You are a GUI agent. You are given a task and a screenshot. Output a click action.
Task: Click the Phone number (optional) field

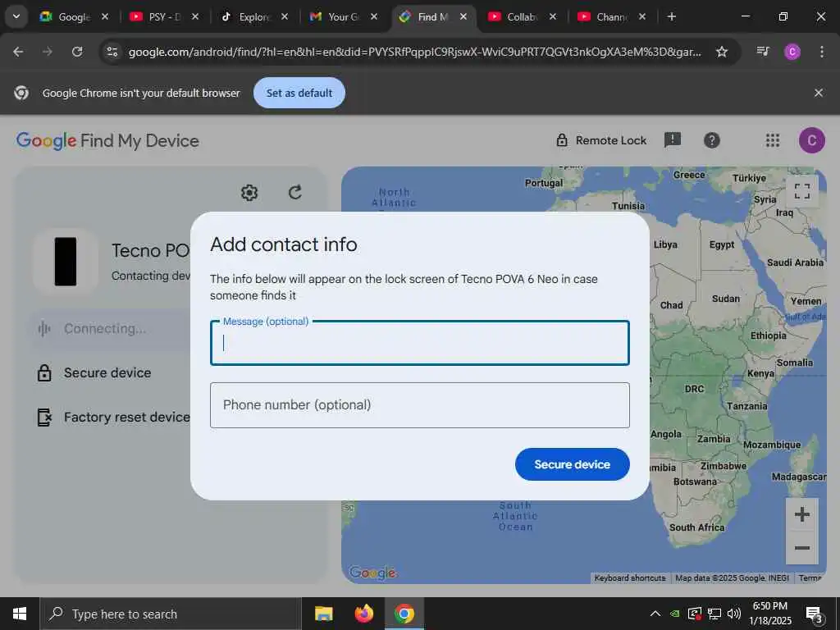(x=419, y=405)
